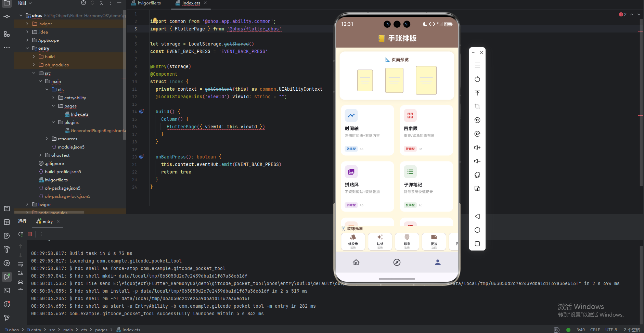The width and height of the screenshot is (644, 333).
Task: Open the problems tool window icon
Action: [x=7, y=304]
